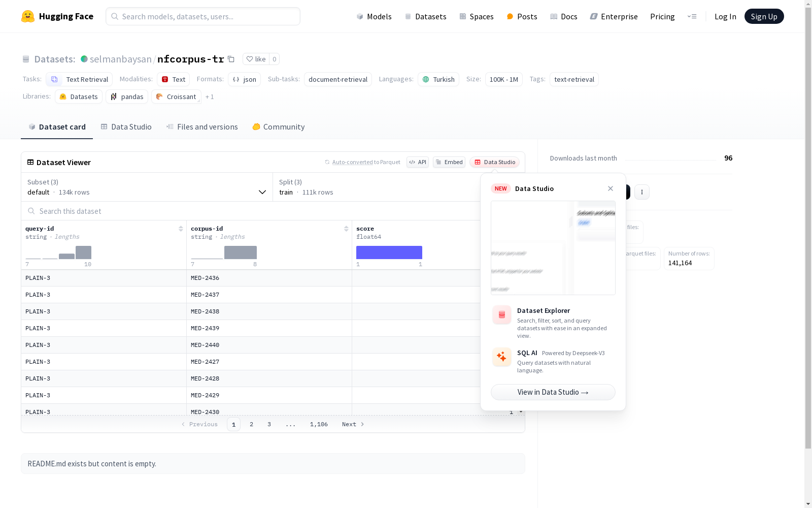This screenshot has width=812, height=508.
Task: Click the page vertical scrollbar thumb
Action: 808,229
